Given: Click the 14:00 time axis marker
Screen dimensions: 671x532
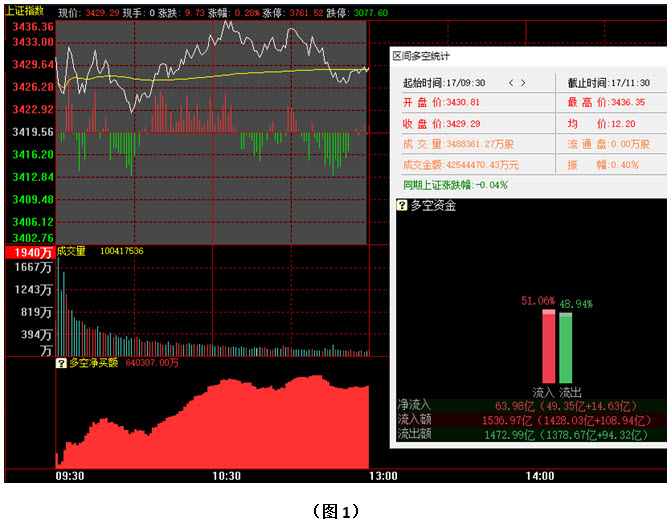Looking at the screenshot, I should pos(540,476).
